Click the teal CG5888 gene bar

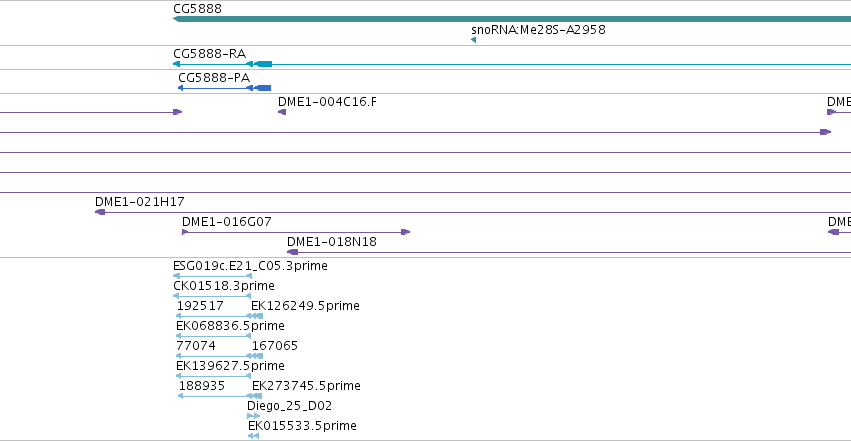click(512, 19)
